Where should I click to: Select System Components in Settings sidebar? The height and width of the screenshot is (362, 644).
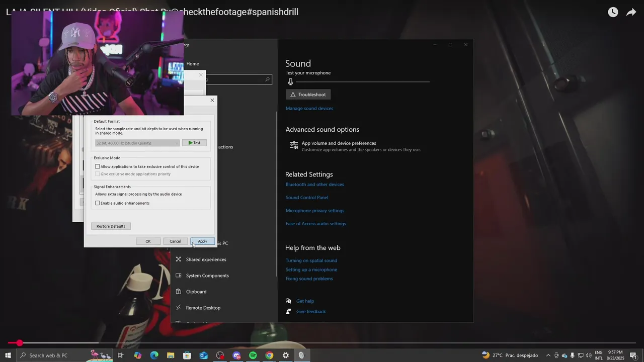pyautogui.click(x=207, y=276)
